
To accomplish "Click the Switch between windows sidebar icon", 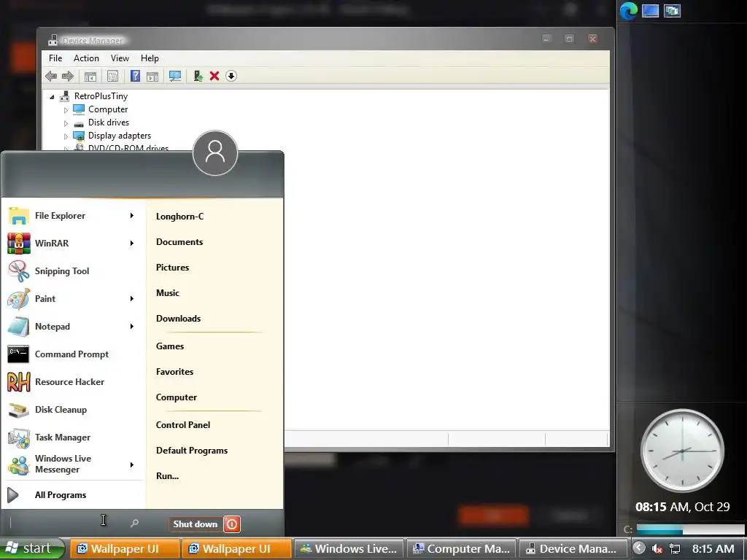I will coord(672,10).
